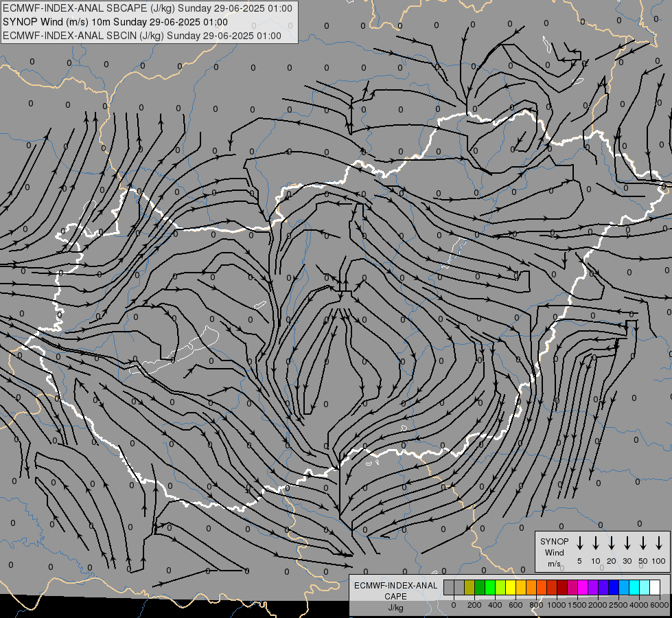Select the pink-magenta swatch left of 1500

[572, 587]
